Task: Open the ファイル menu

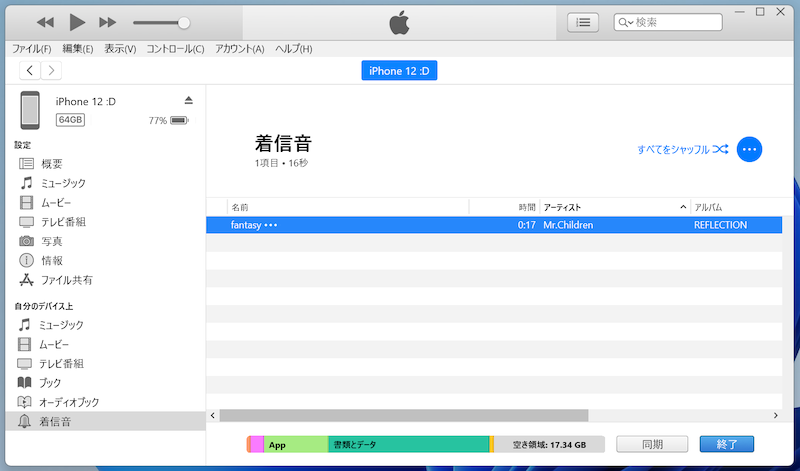Action: tap(31, 49)
